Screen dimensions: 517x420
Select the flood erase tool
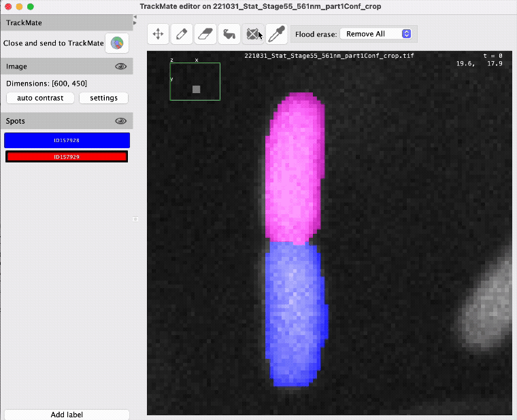252,33
